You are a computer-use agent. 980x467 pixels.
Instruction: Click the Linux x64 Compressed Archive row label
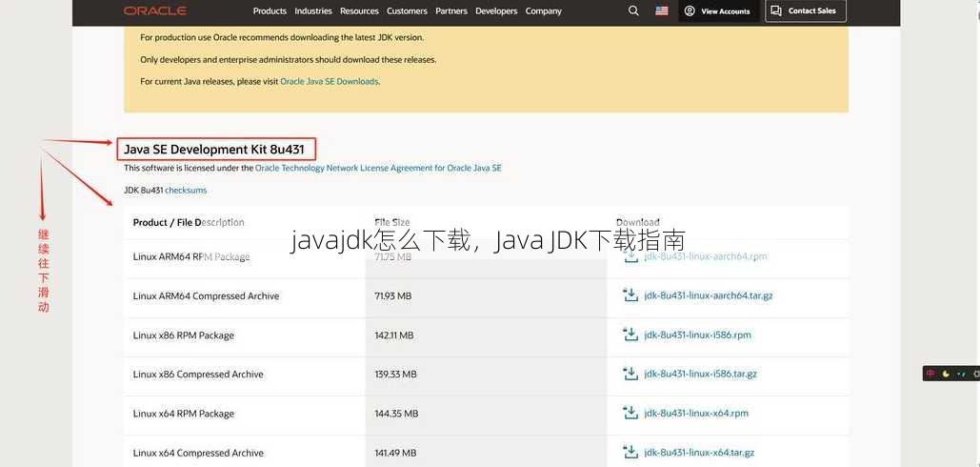pos(197,454)
